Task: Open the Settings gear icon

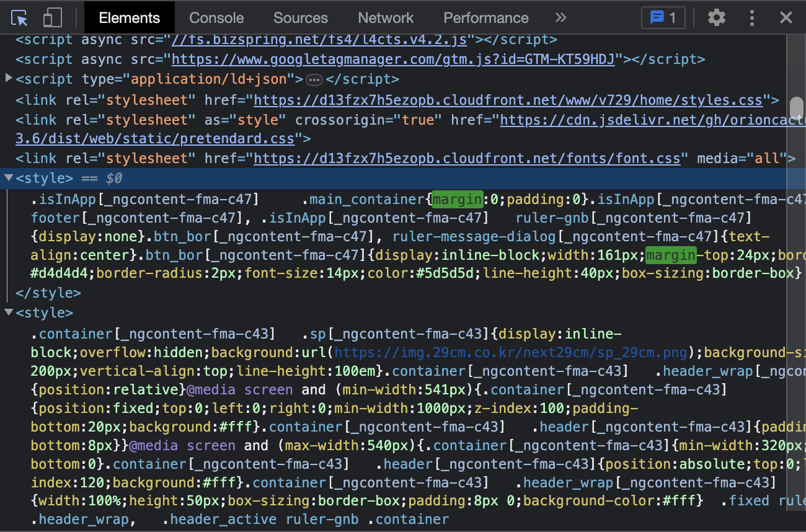Action: point(717,17)
